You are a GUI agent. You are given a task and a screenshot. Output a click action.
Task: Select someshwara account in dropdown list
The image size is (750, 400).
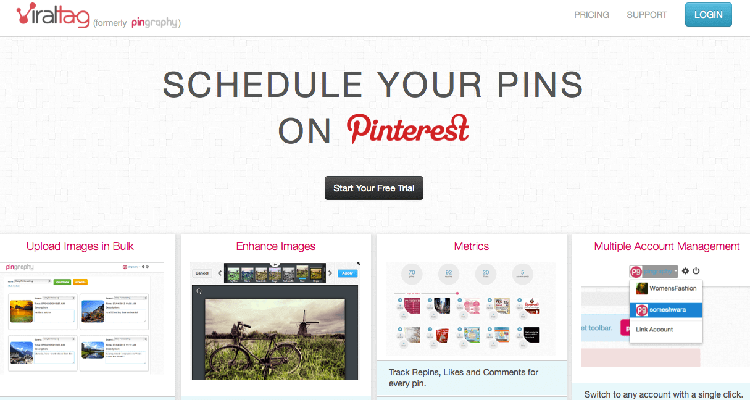672,310
